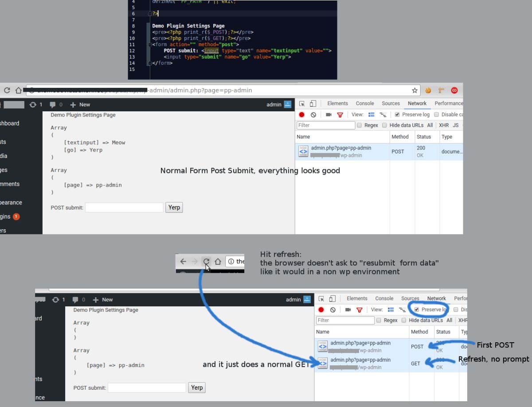Select POST admin.php request row in upper DevTools

379,152
